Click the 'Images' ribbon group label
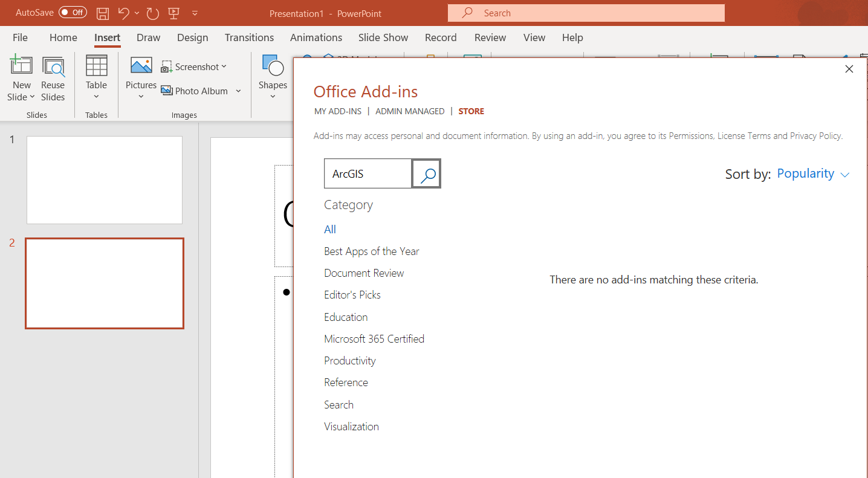Viewport: 868px width, 478px height. point(184,115)
